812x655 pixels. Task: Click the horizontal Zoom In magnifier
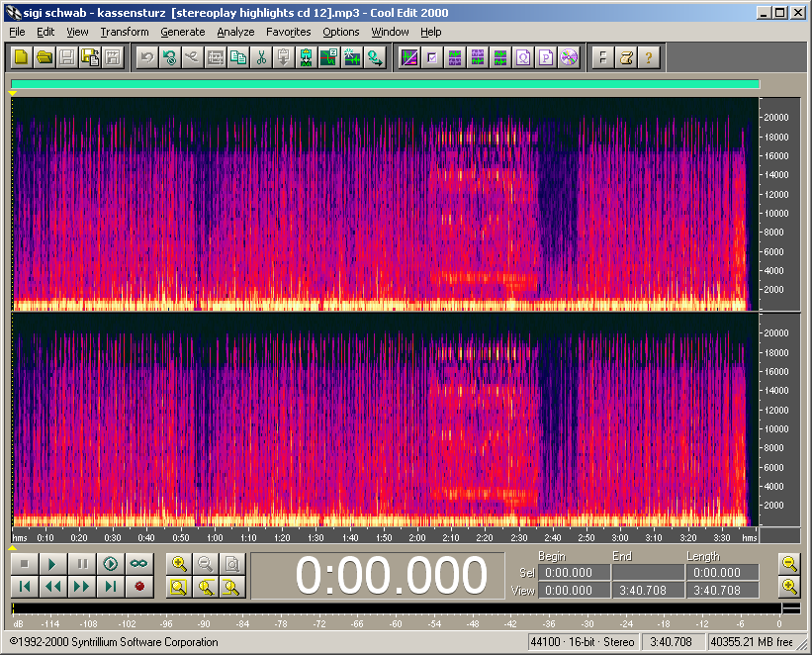179,564
